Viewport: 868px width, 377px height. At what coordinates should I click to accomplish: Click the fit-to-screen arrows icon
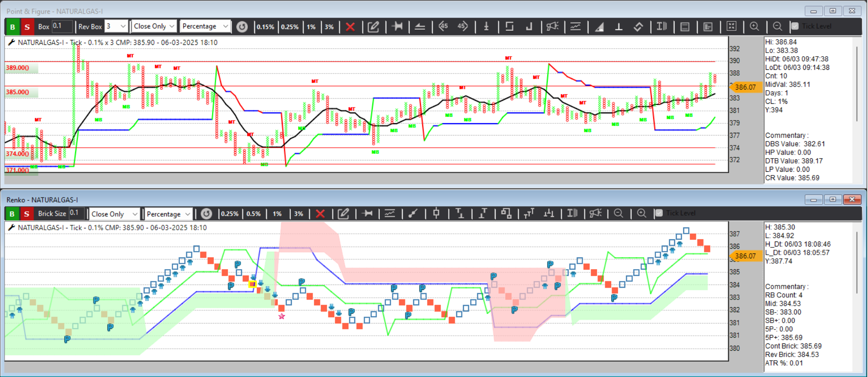click(731, 26)
